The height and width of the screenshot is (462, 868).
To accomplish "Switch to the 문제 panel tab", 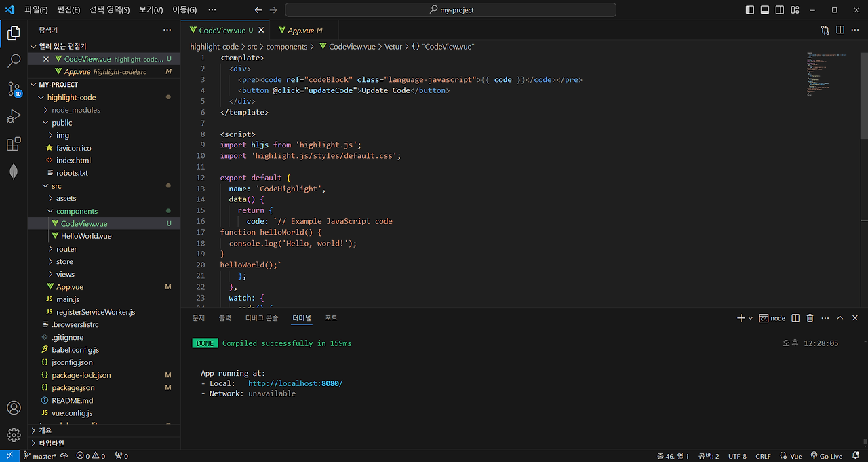I will pos(198,317).
